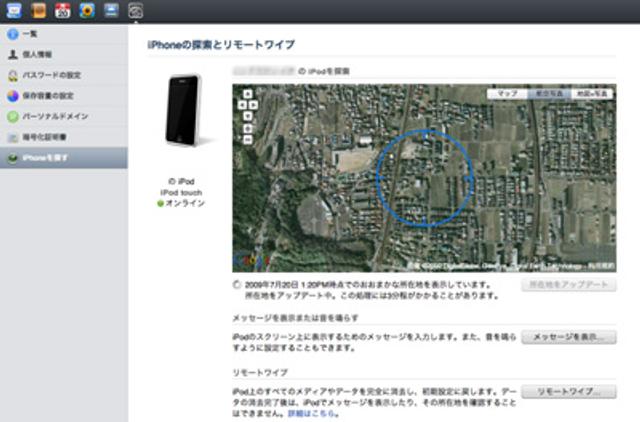Click the iPod touch device image

tap(183, 109)
